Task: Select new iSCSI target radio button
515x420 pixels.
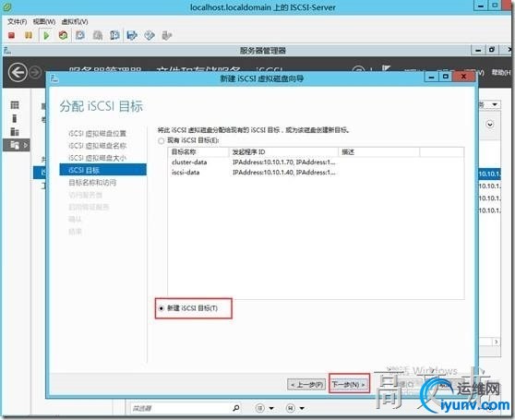Action: 161,308
